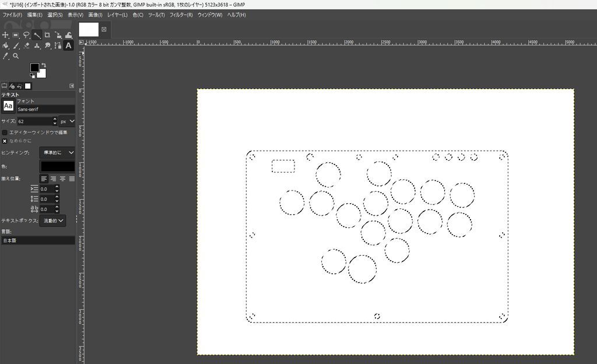Swap foreground and background colors

tap(43, 65)
